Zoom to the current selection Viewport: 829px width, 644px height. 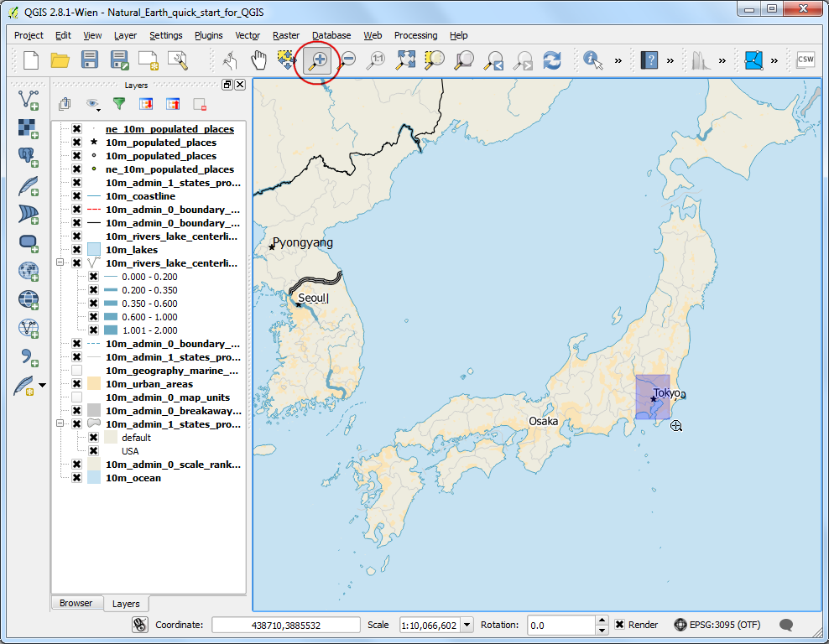pyautogui.click(x=435, y=60)
